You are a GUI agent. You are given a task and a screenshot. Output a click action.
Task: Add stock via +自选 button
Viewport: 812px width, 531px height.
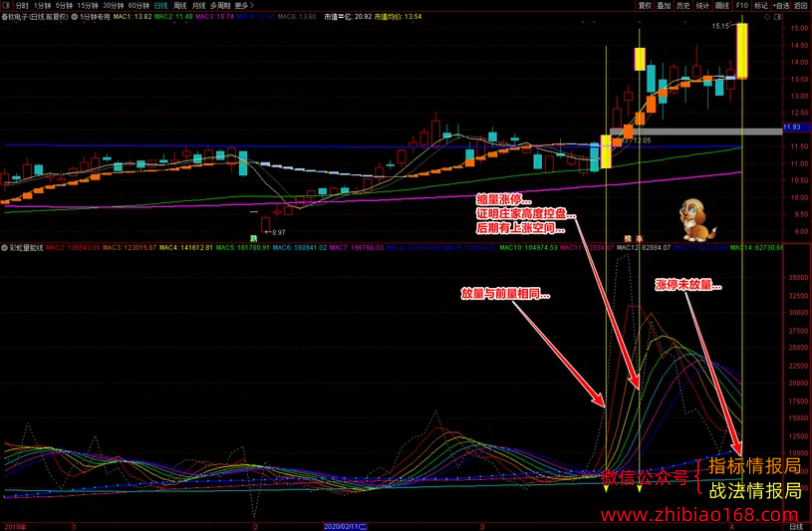coord(781,5)
